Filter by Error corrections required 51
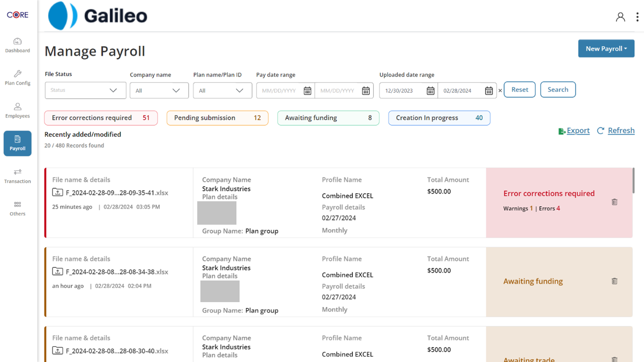 [x=101, y=118]
